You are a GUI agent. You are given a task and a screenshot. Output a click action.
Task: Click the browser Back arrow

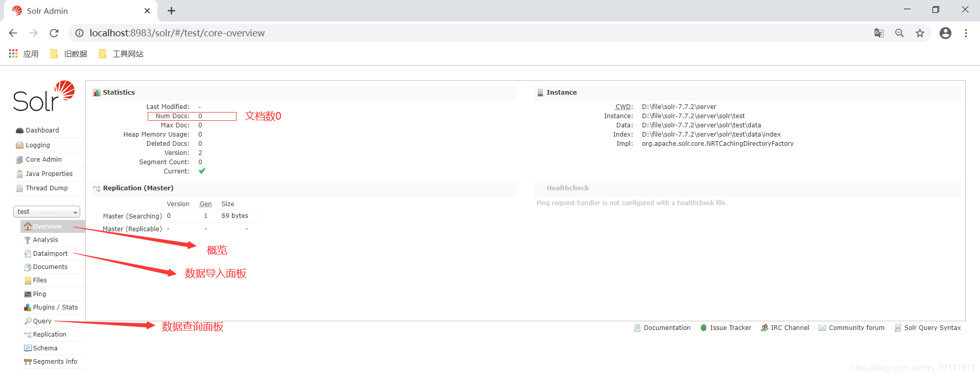pyautogui.click(x=13, y=33)
